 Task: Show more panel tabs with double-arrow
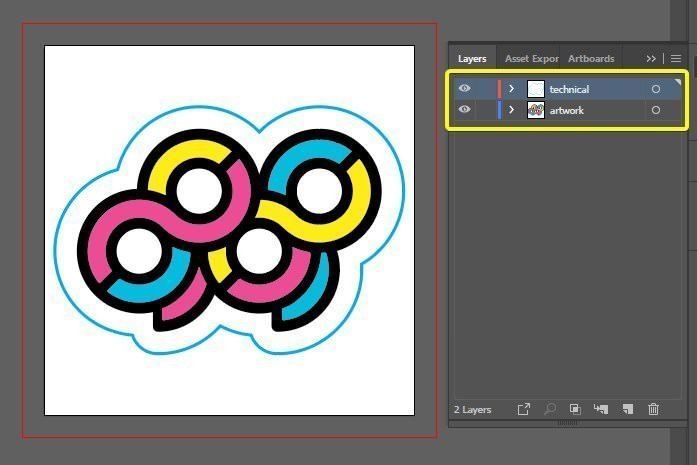point(652,59)
